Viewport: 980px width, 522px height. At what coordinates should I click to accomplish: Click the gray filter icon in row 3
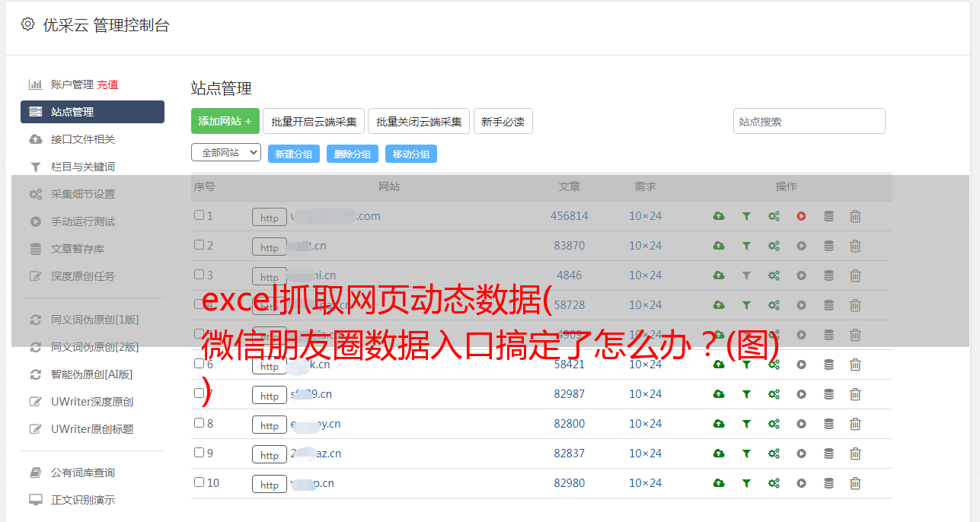746,275
